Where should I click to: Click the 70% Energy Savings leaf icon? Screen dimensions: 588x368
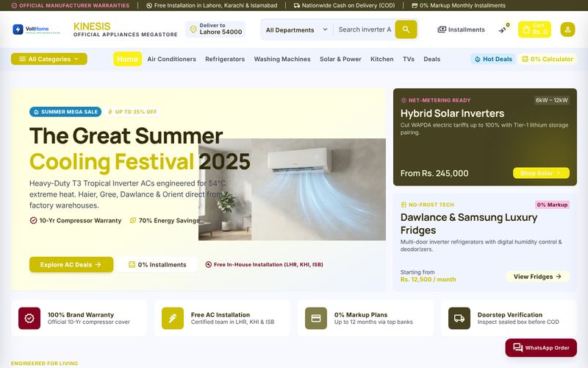tap(133, 220)
